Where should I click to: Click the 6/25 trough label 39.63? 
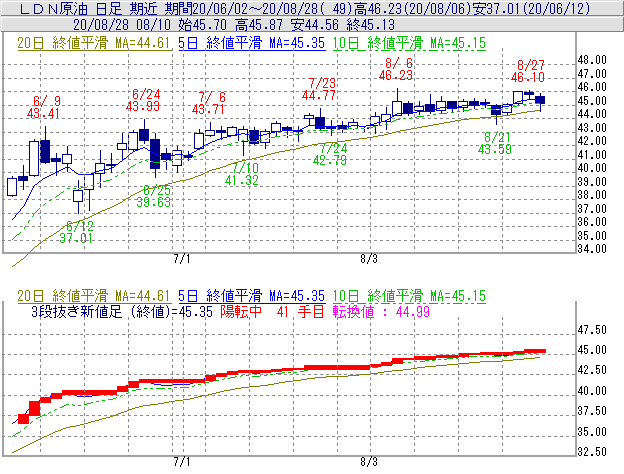coord(155,202)
